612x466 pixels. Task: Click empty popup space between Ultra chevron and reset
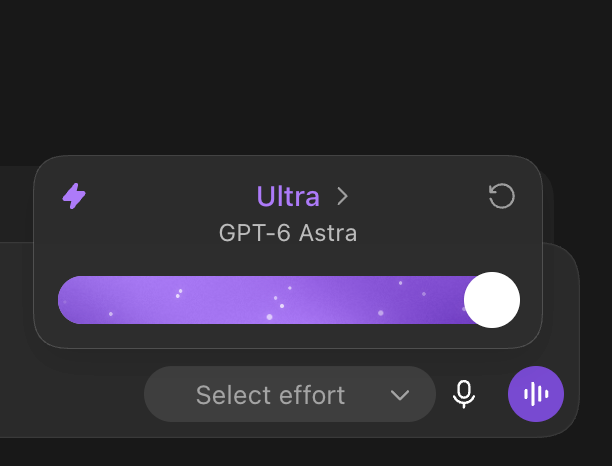tap(418, 196)
